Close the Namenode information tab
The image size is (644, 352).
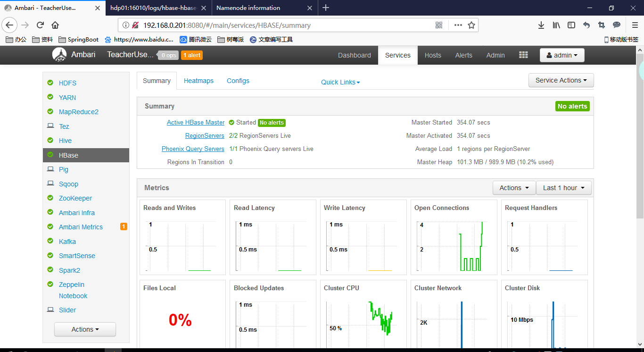pyautogui.click(x=310, y=8)
